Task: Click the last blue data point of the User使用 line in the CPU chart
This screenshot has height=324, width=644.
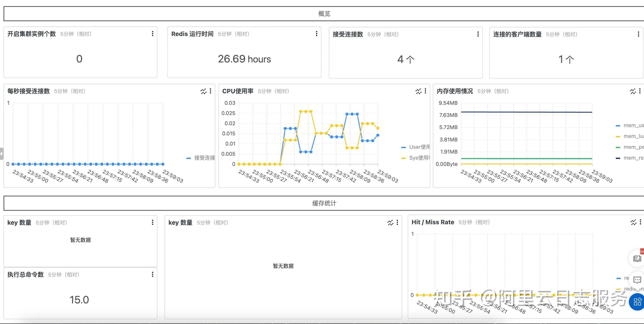Action: click(378, 135)
